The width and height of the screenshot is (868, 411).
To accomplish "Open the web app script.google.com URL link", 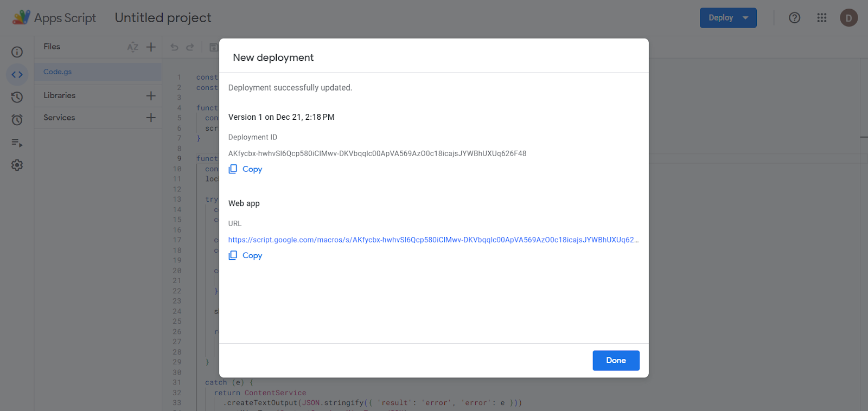I will click(x=433, y=240).
